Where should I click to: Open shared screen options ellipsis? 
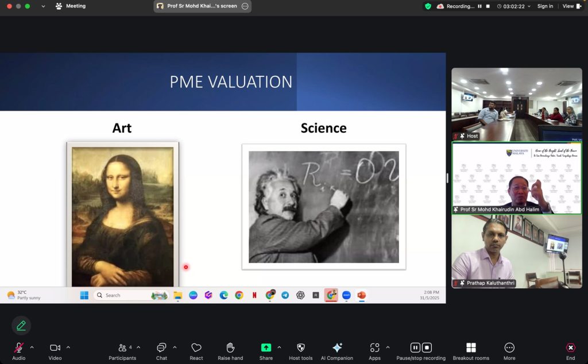(x=245, y=6)
